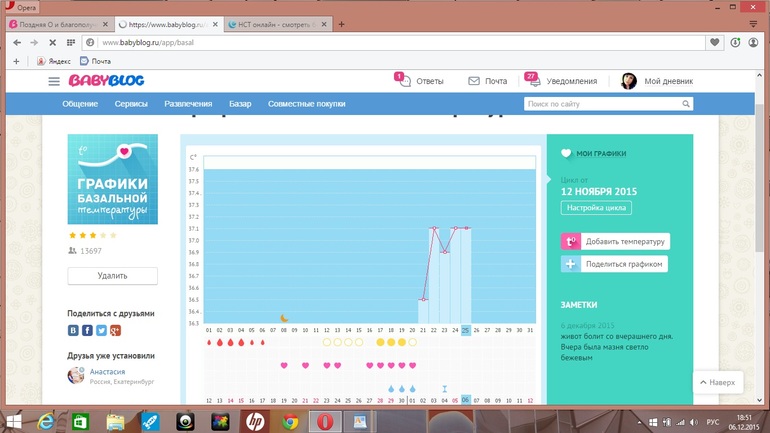
Task: Click the Google+ share icon
Action: [x=115, y=330]
